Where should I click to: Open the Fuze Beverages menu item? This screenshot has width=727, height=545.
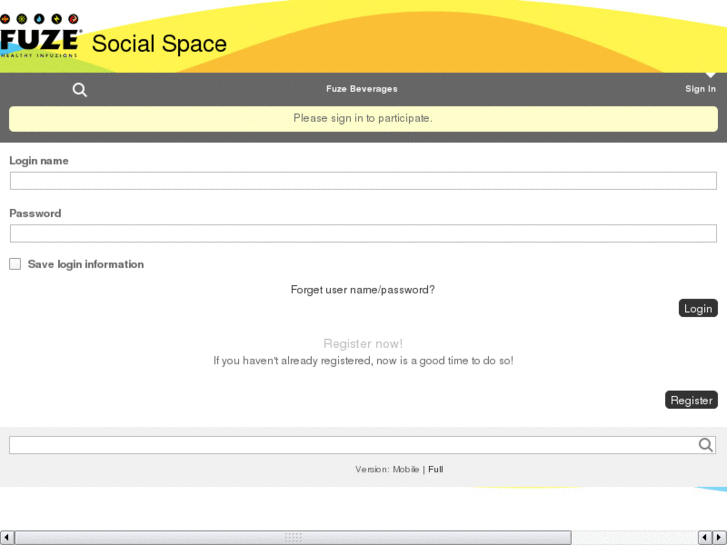pos(362,89)
